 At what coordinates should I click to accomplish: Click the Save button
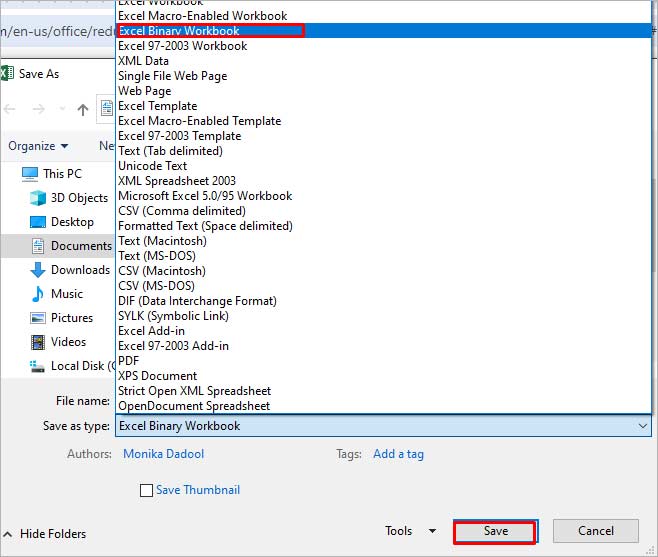(495, 531)
